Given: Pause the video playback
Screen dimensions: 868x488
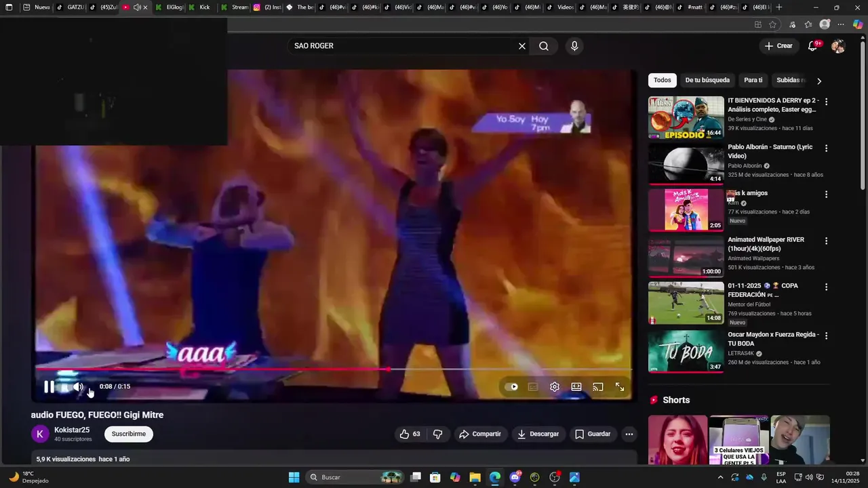Looking at the screenshot, I should pyautogui.click(x=49, y=387).
